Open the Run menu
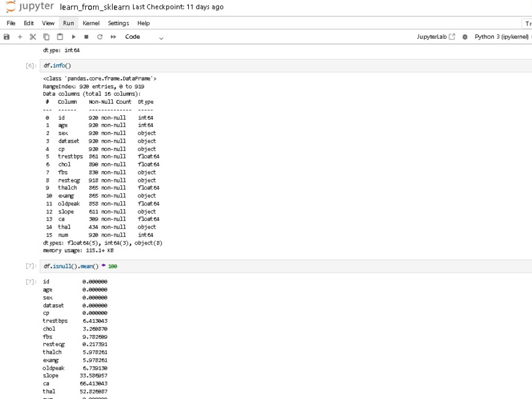Viewport: 532px width, 399px height. pyautogui.click(x=68, y=23)
